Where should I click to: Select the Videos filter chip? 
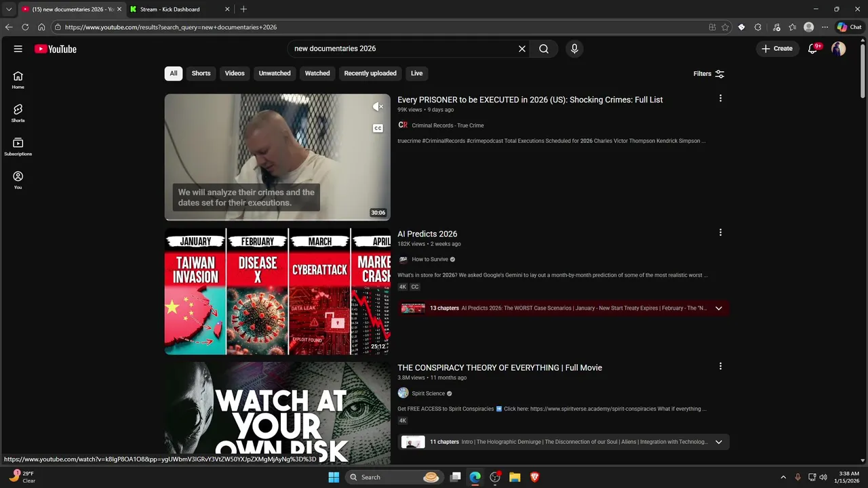pos(235,73)
